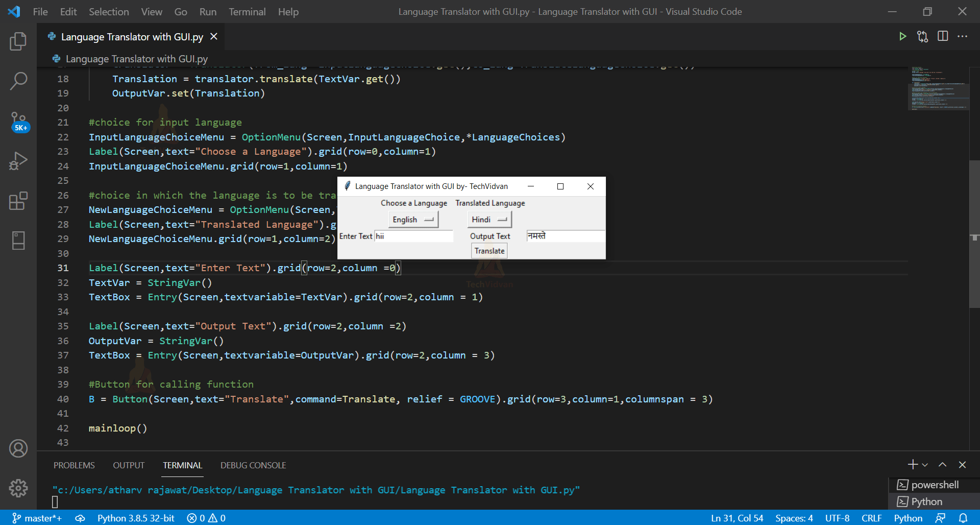Split the editor right

[943, 36]
